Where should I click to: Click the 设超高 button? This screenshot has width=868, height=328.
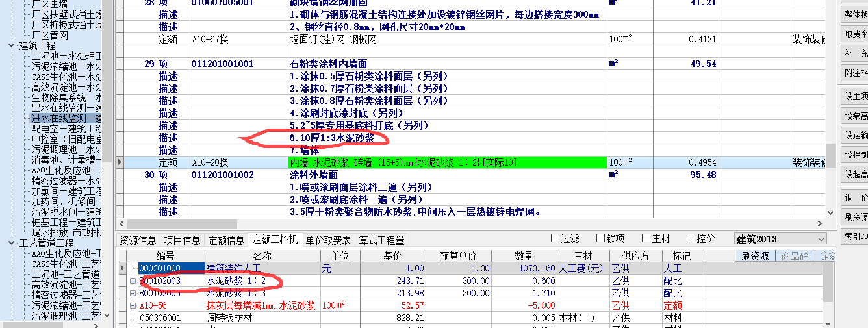click(855, 174)
